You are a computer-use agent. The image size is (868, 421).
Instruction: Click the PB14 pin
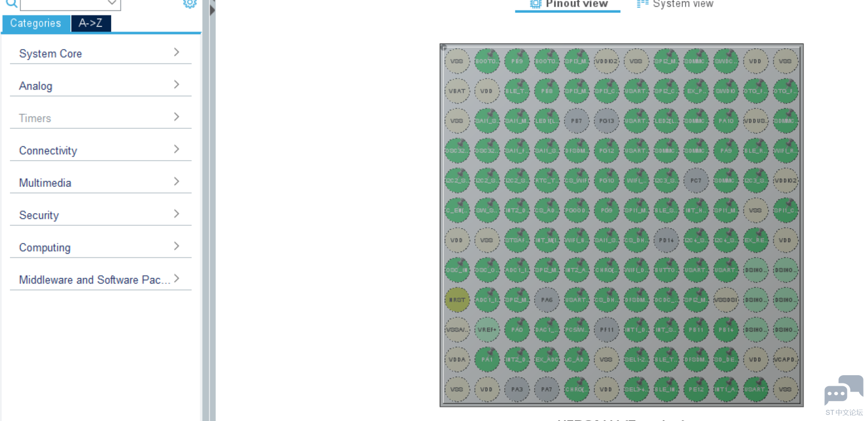click(726, 330)
